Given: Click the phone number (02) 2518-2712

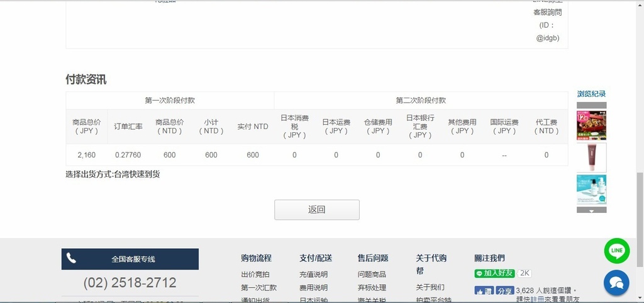Looking at the screenshot, I should click(130, 282).
